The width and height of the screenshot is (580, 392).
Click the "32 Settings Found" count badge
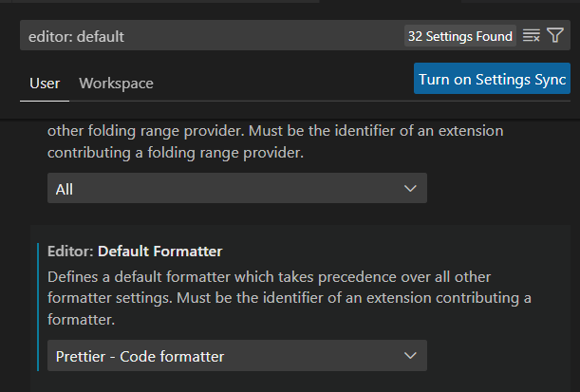[460, 36]
